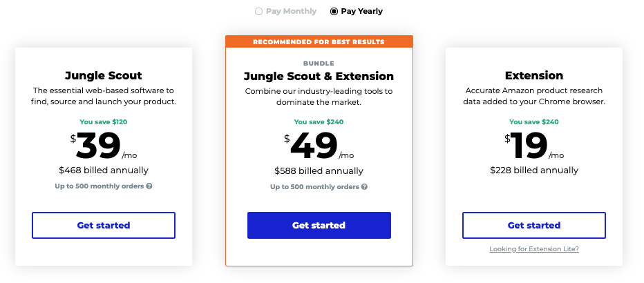Click help icon beside Bundle monthly orders
The width and height of the screenshot is (644, 283).
point(364,187)
